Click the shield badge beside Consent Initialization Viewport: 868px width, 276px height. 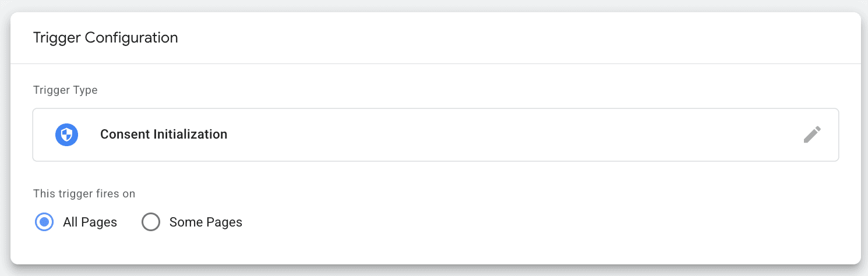(67, 135)
